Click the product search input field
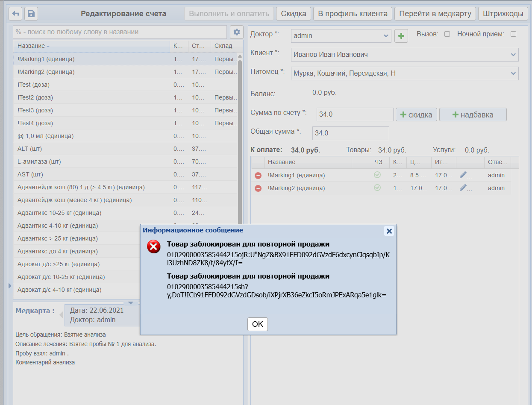The image size is (532, 405). tap(120, 32)
